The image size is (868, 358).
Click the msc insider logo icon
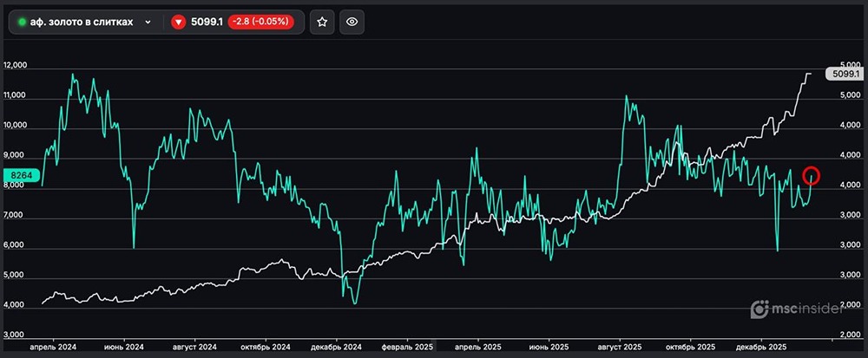pyautogui.click(x=759, y=309)
